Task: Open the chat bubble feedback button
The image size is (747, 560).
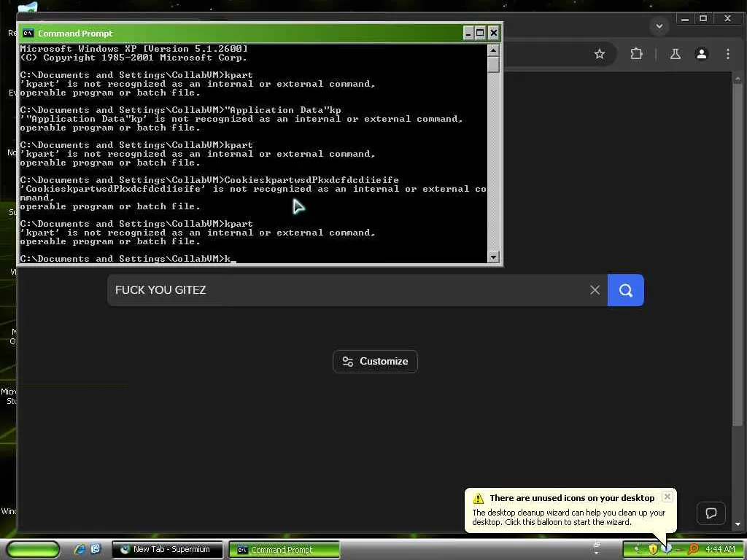Action: [x=711, y=513]
